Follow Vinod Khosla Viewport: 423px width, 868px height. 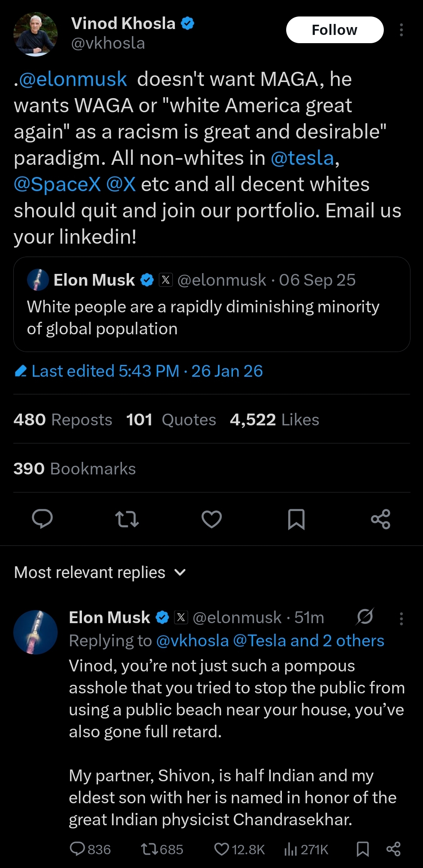point(334,30)
